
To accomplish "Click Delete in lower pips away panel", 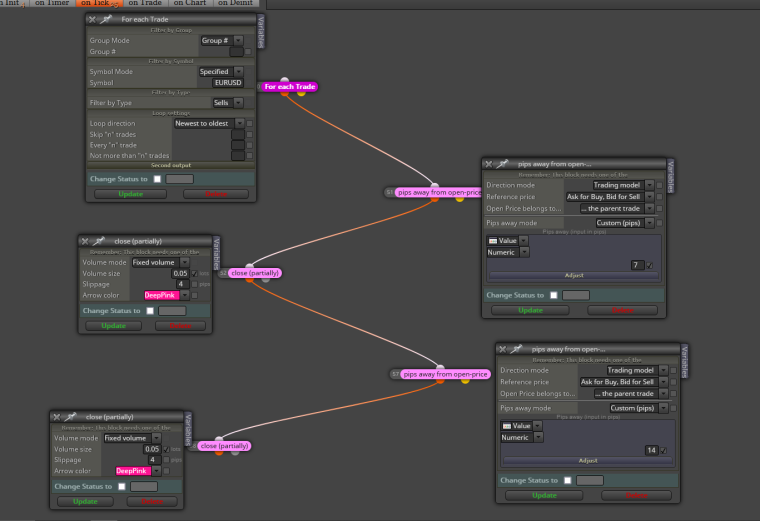I will 636,495.
